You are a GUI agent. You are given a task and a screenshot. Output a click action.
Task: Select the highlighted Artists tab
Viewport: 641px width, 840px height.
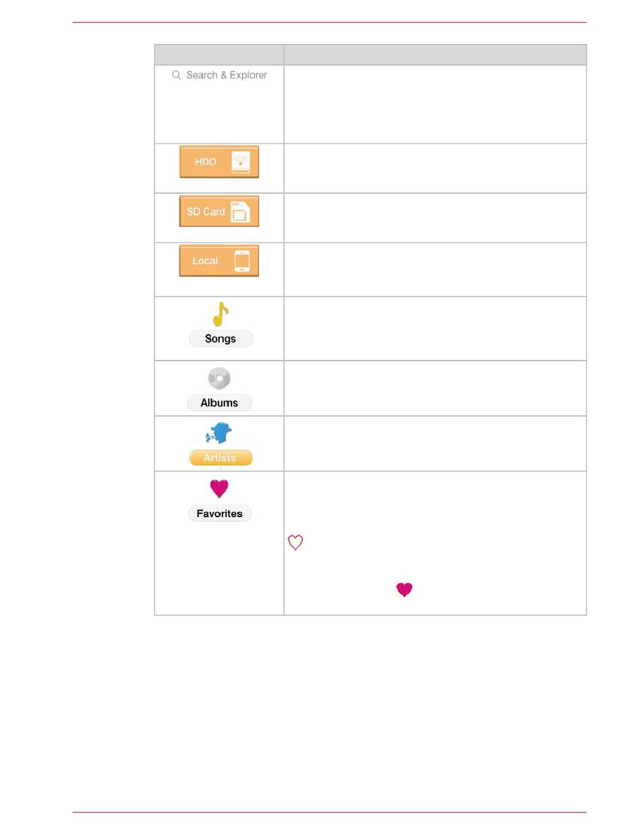(x=221, y=458)
